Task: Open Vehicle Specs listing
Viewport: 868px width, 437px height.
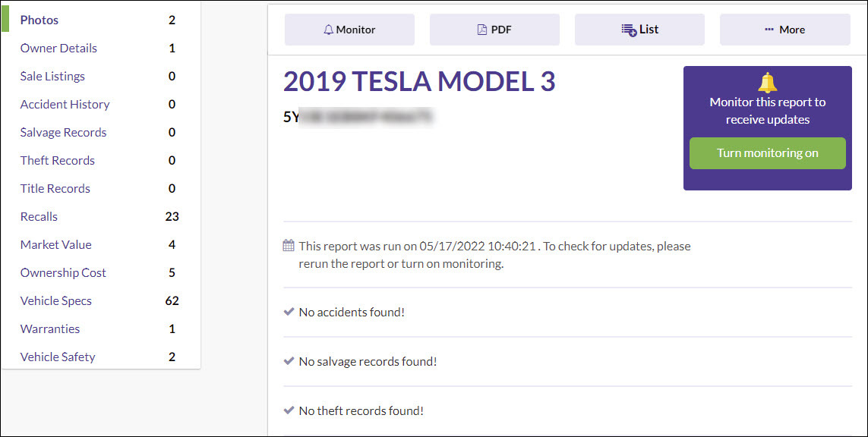Action: pos(56,301)
